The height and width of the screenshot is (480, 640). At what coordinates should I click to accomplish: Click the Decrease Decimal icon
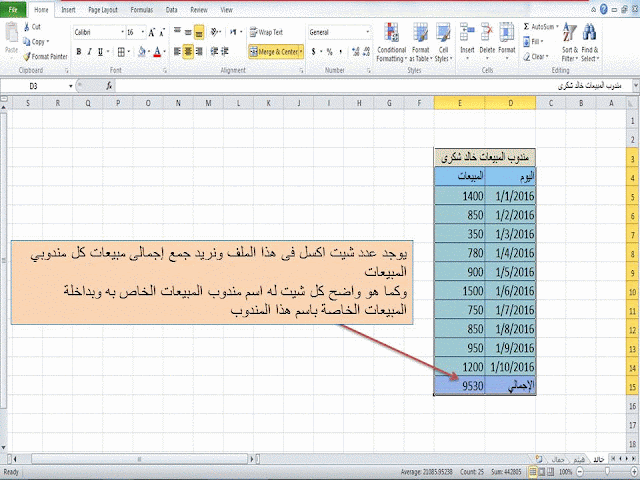366,52
